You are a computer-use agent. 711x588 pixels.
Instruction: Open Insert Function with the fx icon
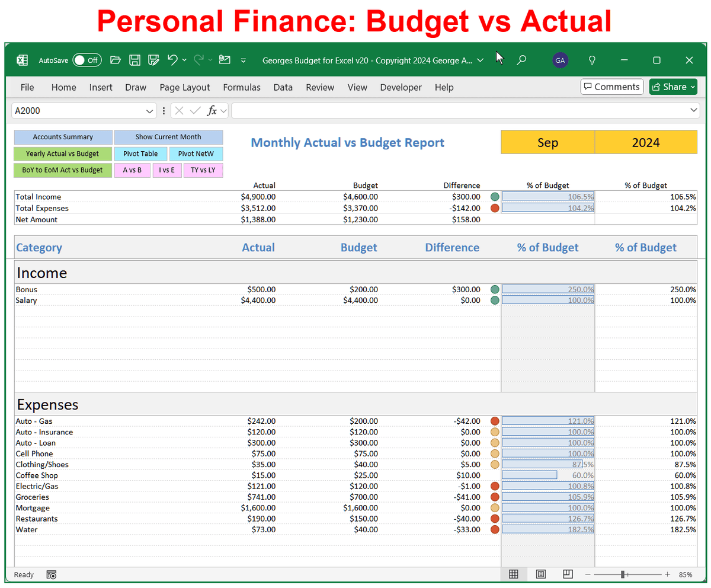pyautogui.click(x=212, y=110)
